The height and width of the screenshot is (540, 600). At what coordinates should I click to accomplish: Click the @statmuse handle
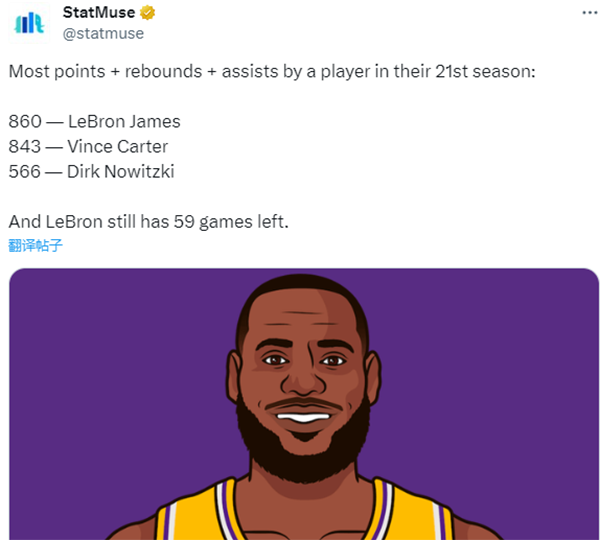pyautogui.click(x=103, y=34)
